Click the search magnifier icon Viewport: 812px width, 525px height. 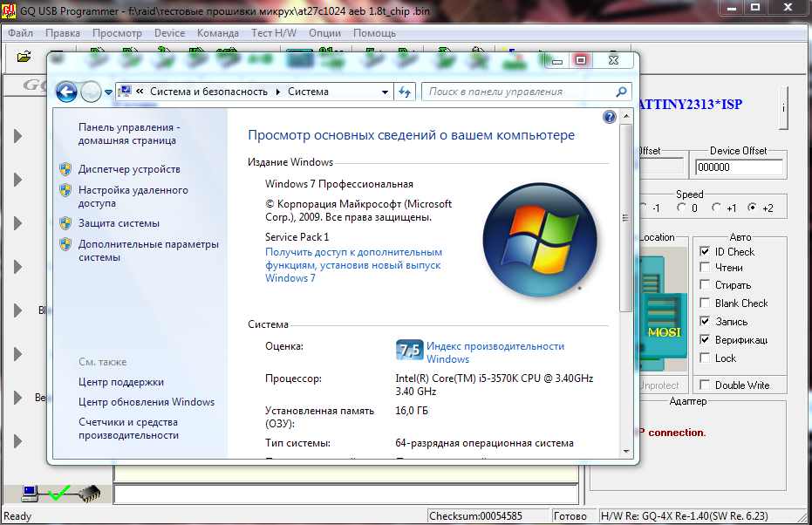coord(621,92)
